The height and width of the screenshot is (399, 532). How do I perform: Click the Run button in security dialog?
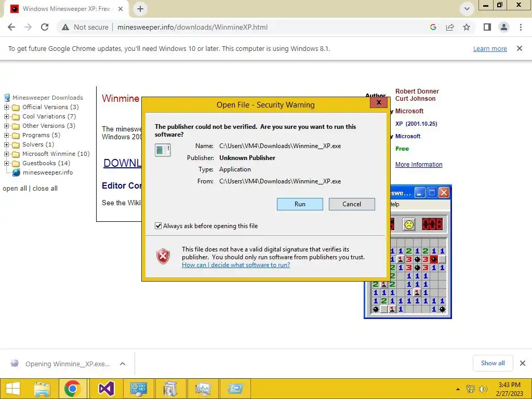[x=300, y=204]
